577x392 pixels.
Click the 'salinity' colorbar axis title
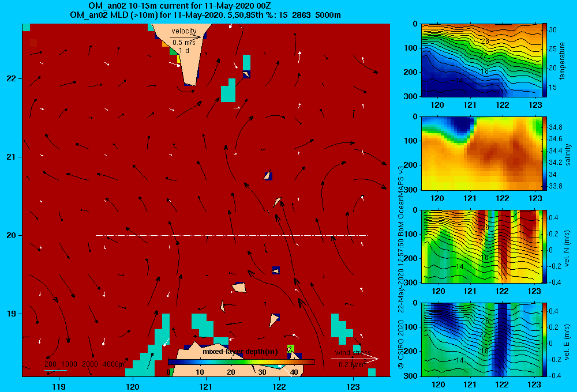(568, 155)
